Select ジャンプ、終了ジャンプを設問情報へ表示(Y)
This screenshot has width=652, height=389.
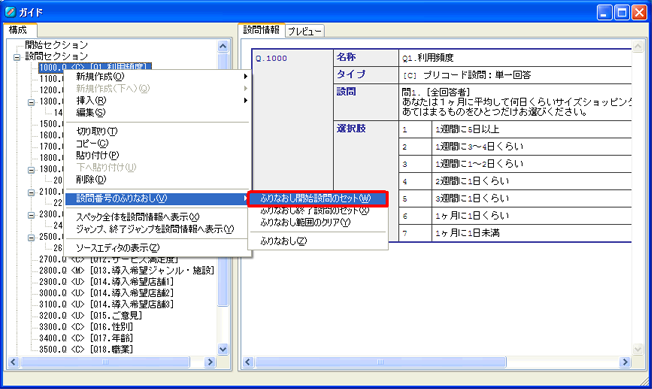point(158,229)
